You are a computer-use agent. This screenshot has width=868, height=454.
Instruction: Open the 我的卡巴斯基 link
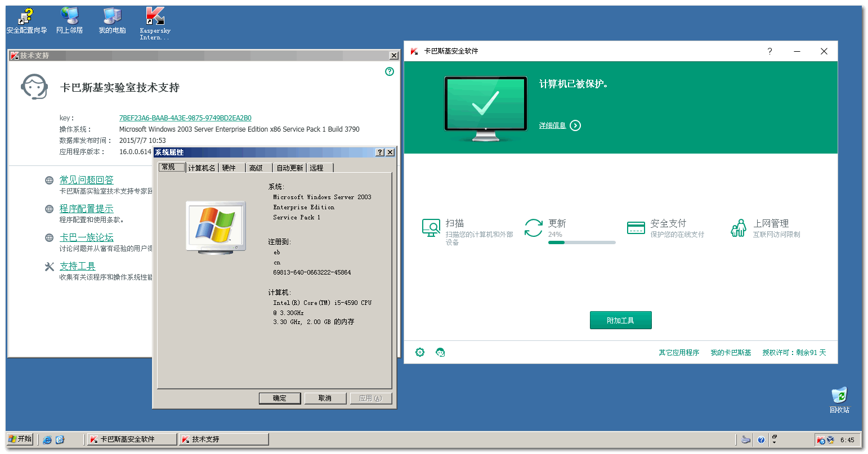pos(731,353)
